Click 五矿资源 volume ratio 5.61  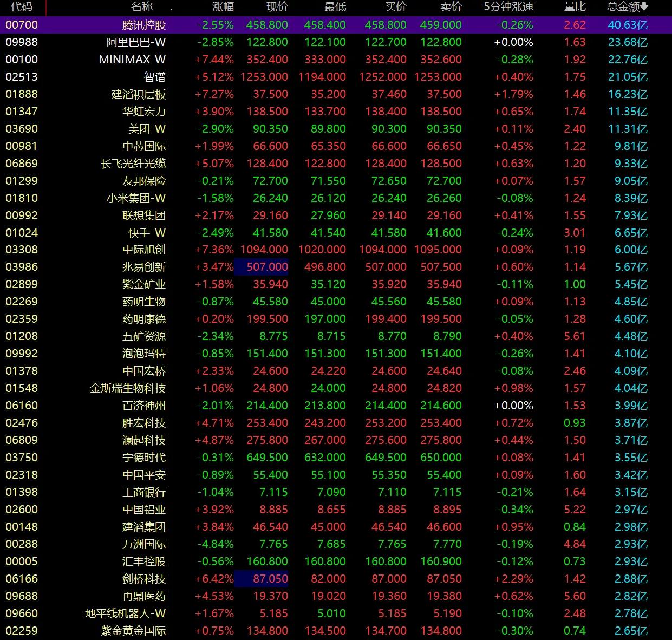(x=575, y=336)
